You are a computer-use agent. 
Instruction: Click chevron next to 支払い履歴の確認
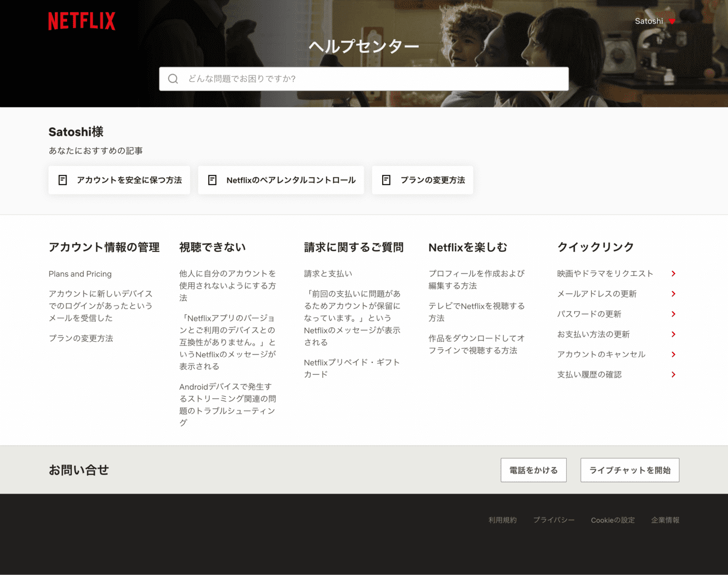click(x=673, y=375)
